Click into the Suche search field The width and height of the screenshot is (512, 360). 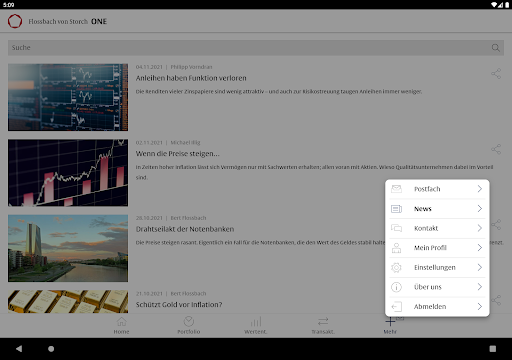(x=256, y=48)
